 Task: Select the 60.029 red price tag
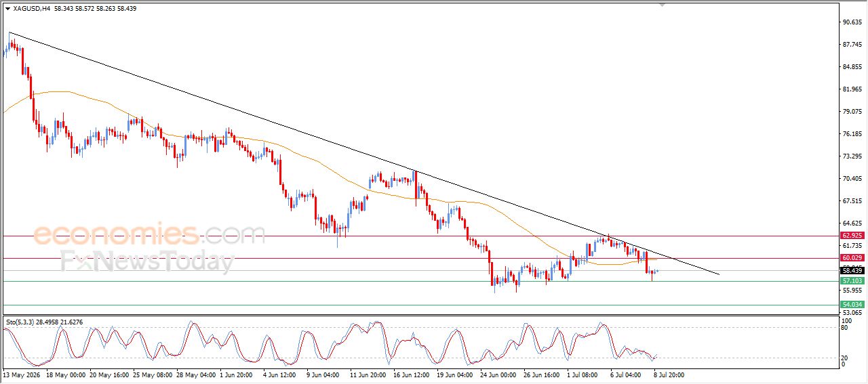pyautogui.click(x=852, y=258)
